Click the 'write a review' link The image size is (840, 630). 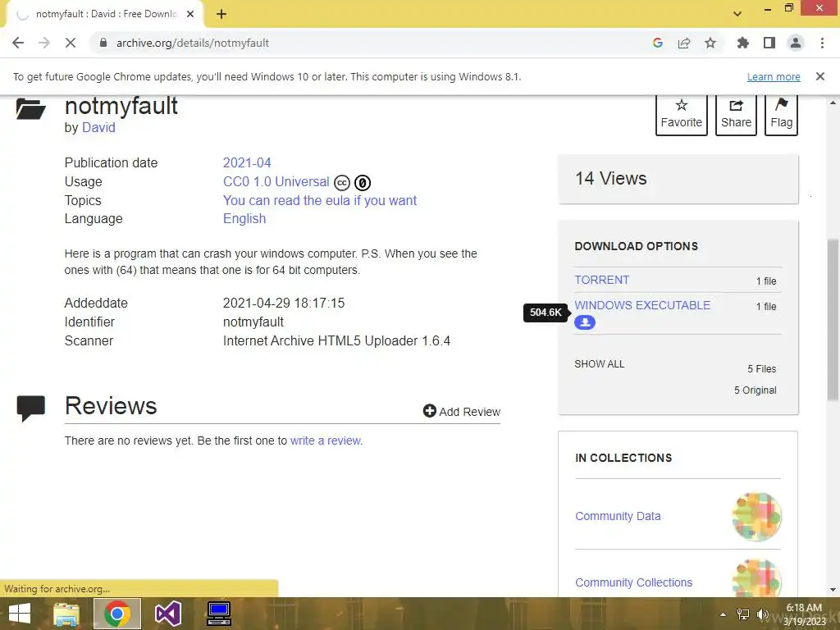pos(326,441)
